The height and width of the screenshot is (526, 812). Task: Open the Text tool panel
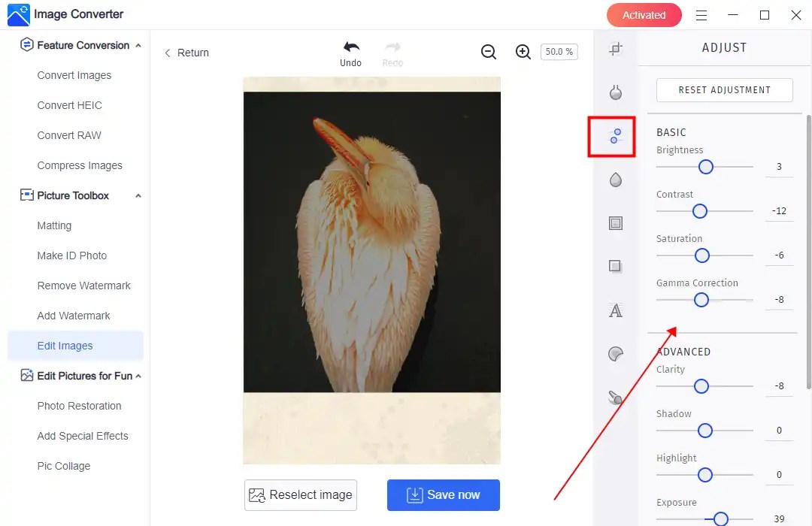tap(615, 310)
